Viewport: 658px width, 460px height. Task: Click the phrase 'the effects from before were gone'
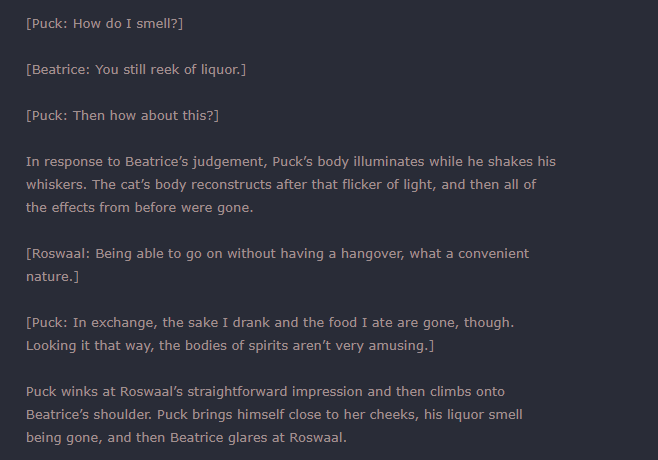pos(139,208)
